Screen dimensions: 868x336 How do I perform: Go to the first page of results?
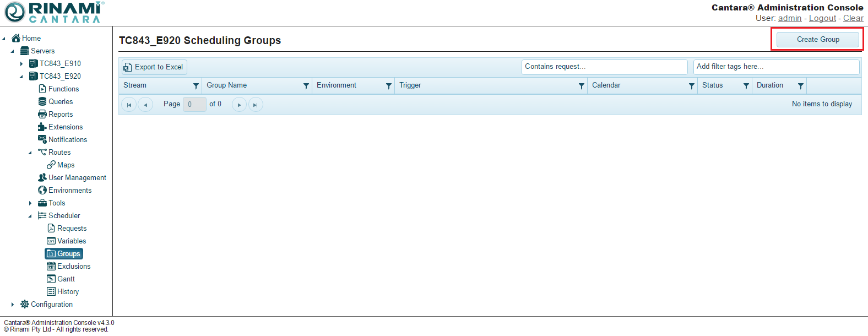tap(129, 105)
